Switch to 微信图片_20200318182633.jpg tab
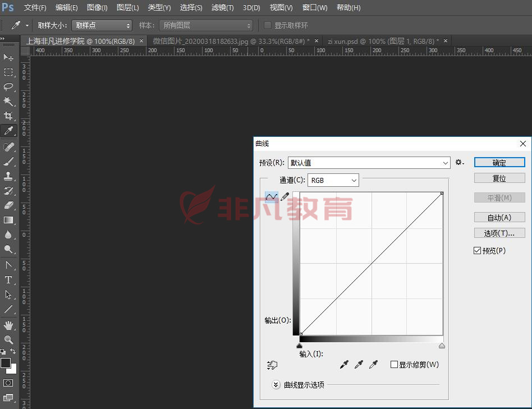Viewport: 532px width, 409px height. (x=231, y=42)
